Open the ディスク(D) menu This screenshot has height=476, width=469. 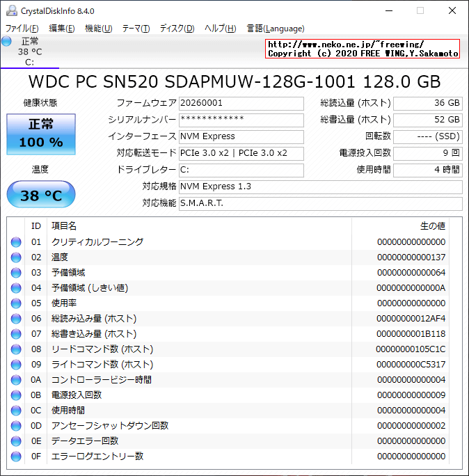[177, 29]
